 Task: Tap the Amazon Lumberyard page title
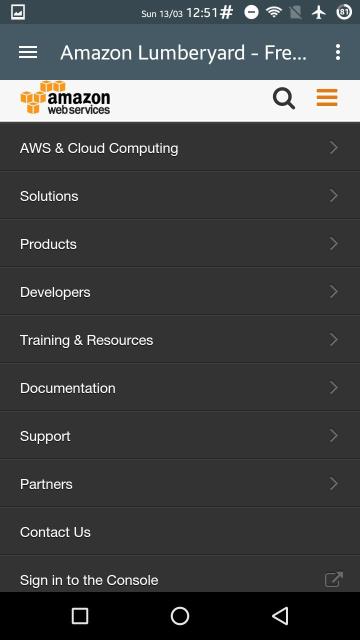pos(183,53)
